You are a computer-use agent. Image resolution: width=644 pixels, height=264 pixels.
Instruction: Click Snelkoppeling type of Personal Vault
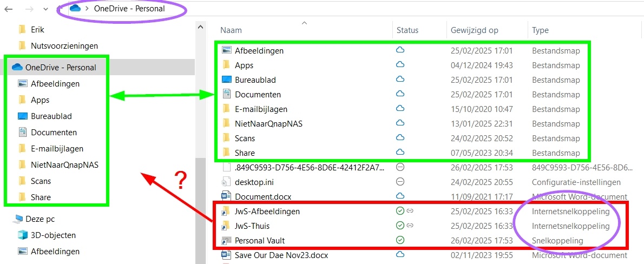(557, 241)
